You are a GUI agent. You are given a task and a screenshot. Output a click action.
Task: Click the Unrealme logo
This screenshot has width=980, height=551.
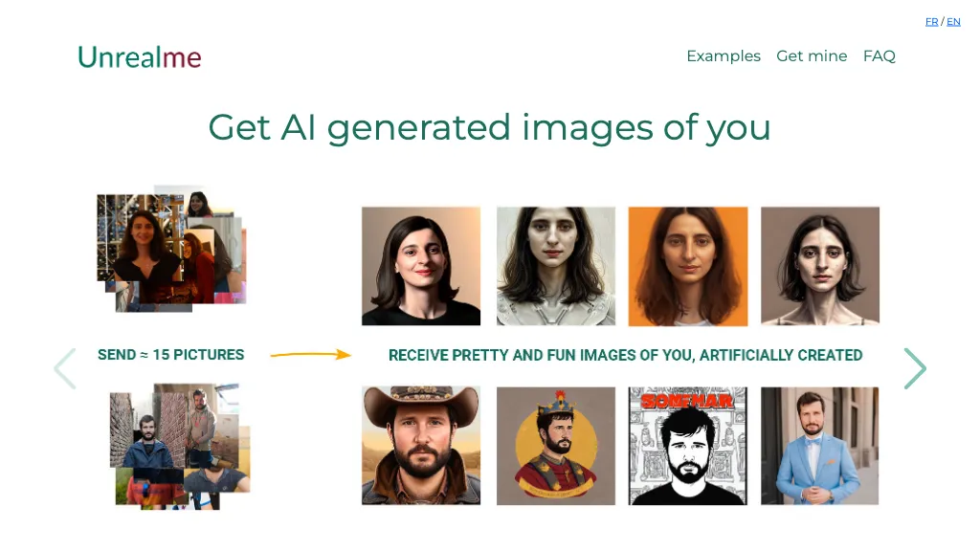coord(140,57)
